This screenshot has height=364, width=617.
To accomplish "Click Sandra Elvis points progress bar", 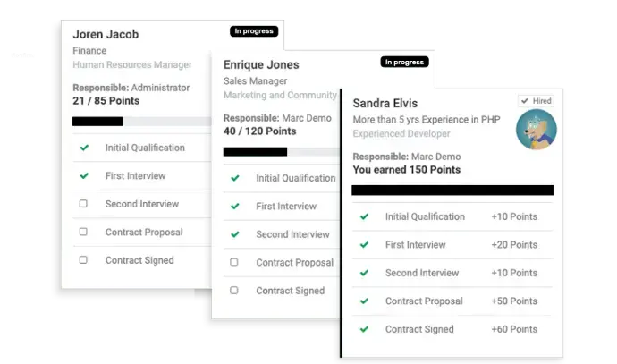I will pos(452,190).
